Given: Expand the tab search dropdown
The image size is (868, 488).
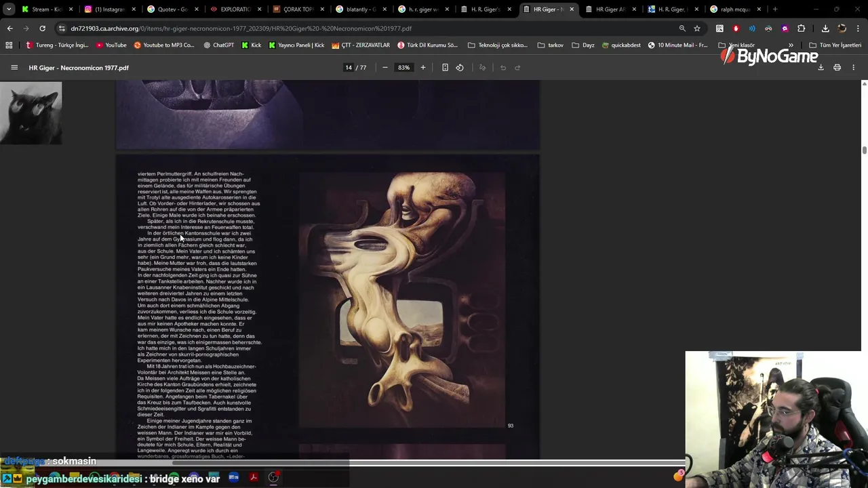Looking at the screenshot, I should pos(9,9).
